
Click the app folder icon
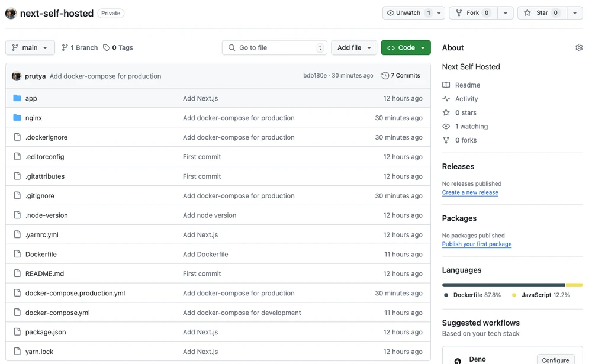pyautogui.click(x=17, y=98)
